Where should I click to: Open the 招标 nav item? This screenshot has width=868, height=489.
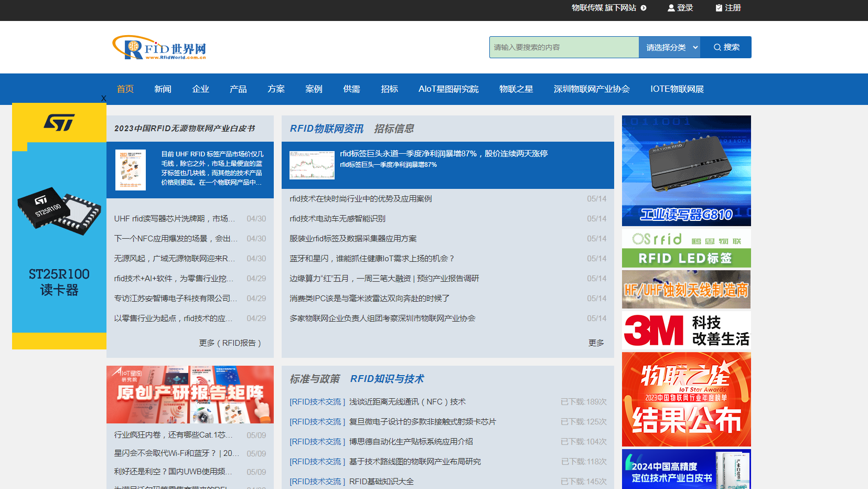click(x=390, y=89)
